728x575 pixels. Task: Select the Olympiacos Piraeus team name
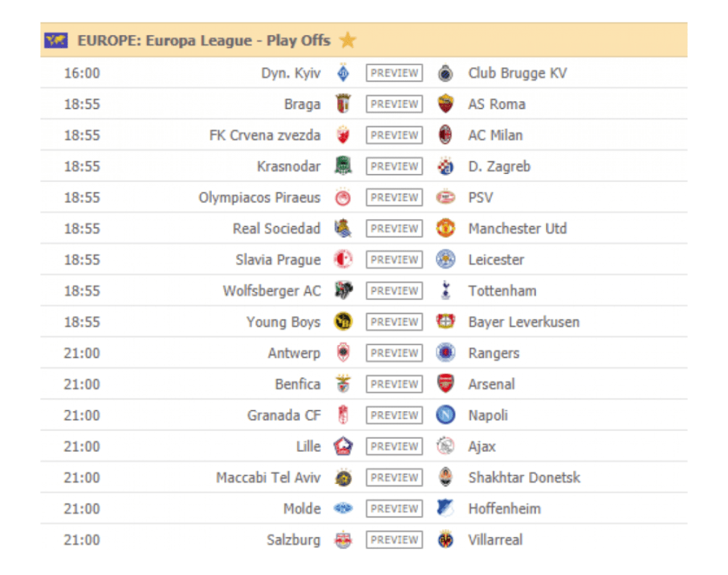(x=260, y=198)
